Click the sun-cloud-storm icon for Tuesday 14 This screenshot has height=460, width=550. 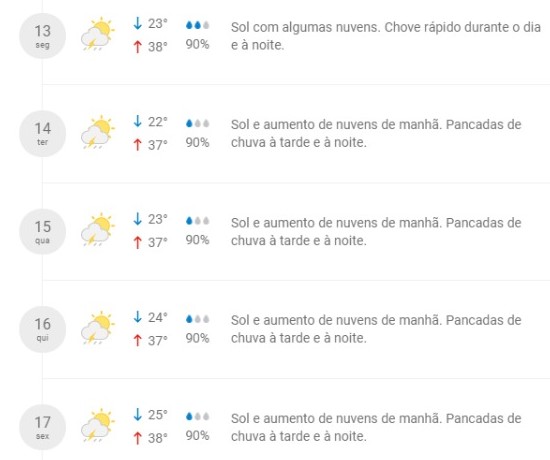98,132
